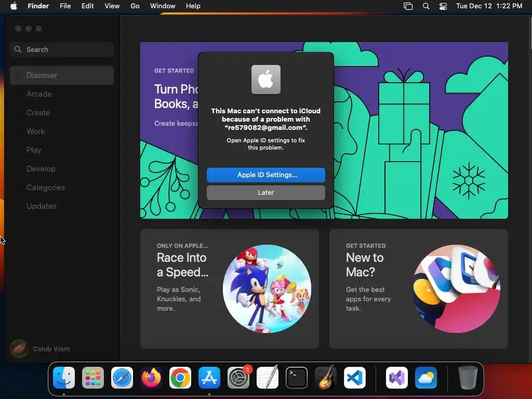Open the View menu
Viewport: 532px width, 399px height.
tap(112, 6)
